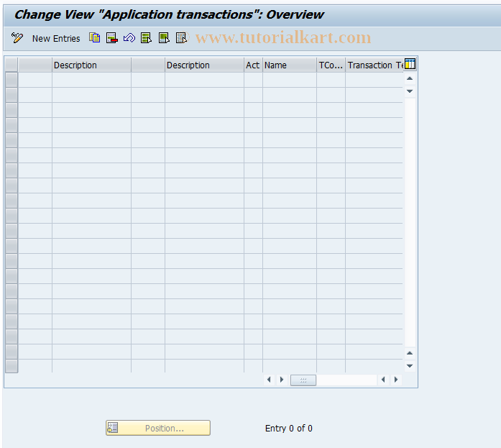
Task: Click the Position... button
Action: pyautogui.click(x=158, y=428)
